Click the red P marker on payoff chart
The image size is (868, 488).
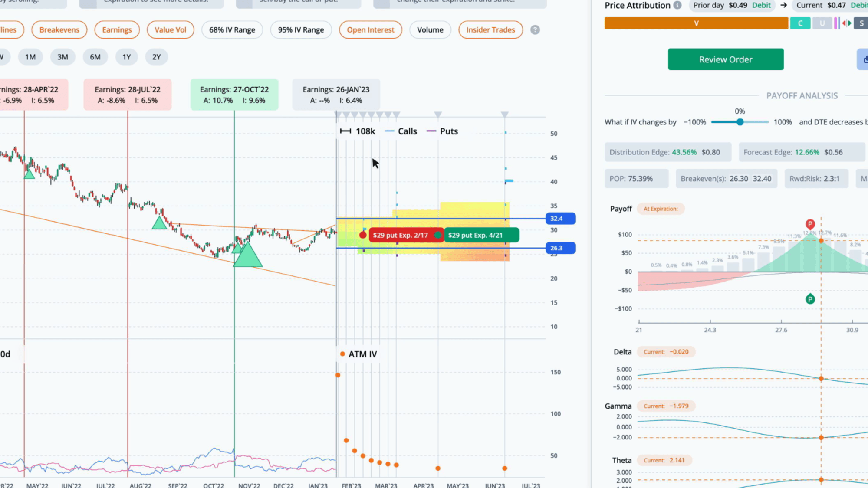(x=810, y=224)
